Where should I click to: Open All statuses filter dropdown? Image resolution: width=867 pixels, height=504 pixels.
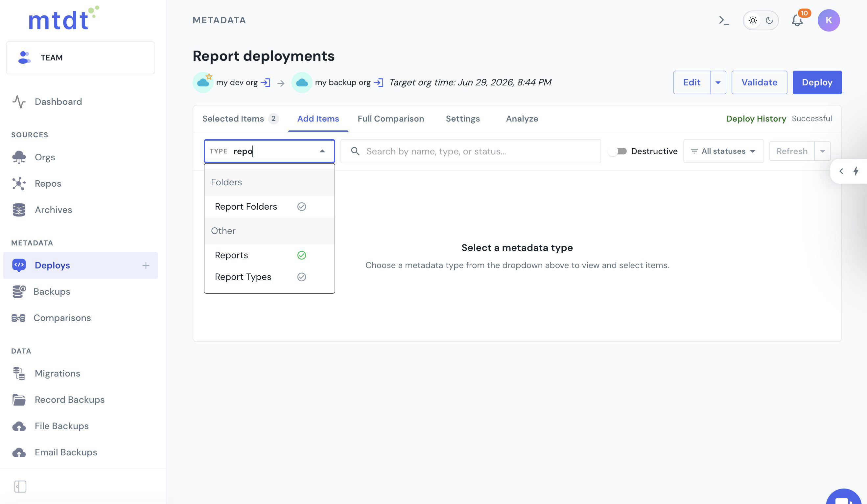[x=723, y=151]
